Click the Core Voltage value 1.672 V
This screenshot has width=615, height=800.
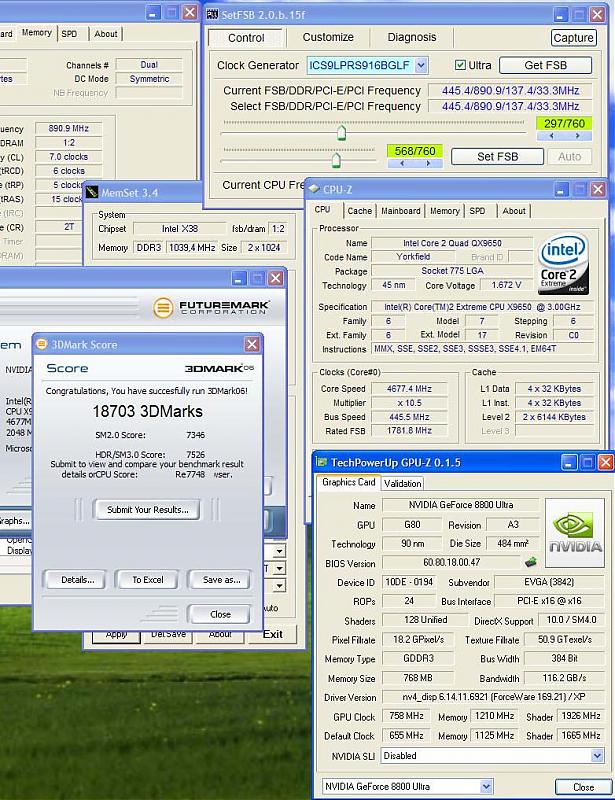[x=506, y=285]
